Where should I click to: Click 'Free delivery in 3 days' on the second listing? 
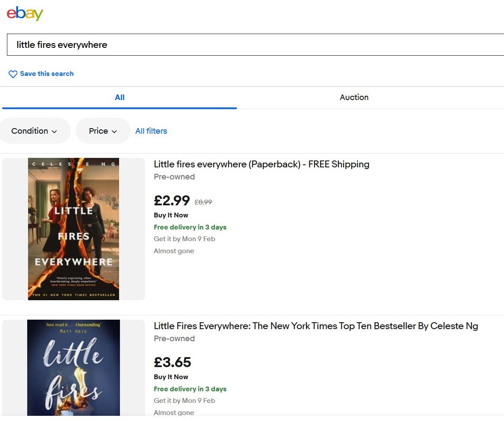(190, 389)
